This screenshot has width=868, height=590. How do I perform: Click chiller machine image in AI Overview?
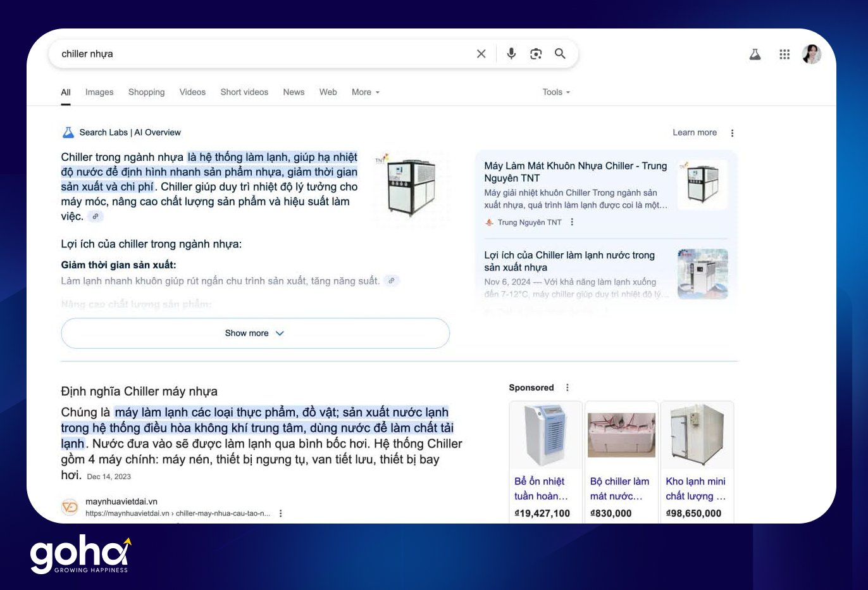(x=411, y=188)
